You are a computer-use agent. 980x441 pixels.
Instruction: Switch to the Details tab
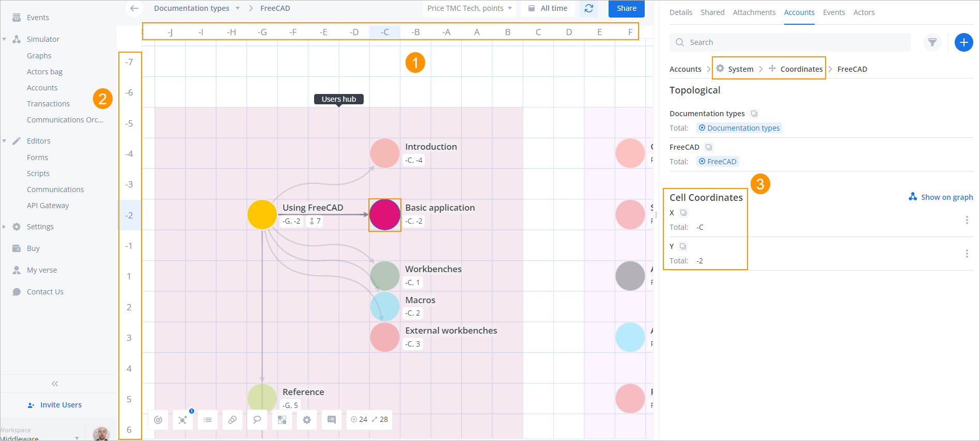(681, 12)
